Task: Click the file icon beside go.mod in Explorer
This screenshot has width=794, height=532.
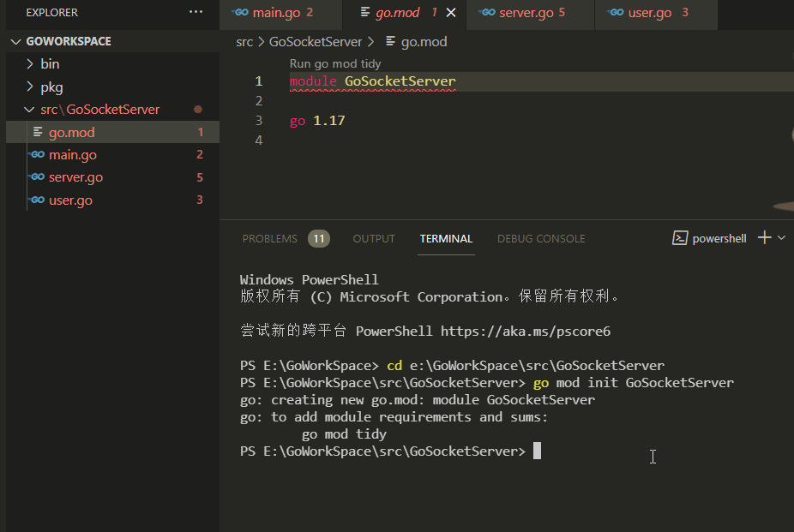Action: tap(38, 132)
